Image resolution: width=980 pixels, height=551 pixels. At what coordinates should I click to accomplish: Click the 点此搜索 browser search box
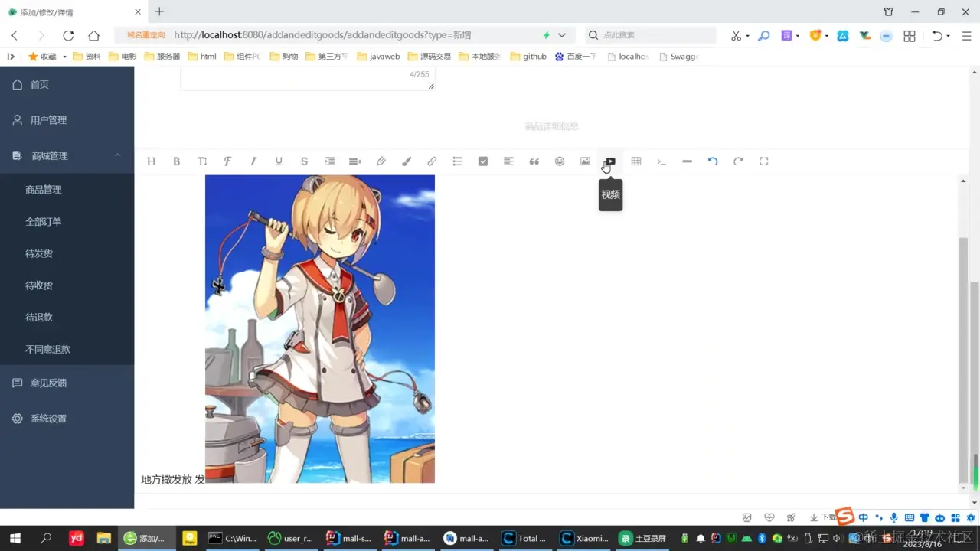tap(651, 35)
